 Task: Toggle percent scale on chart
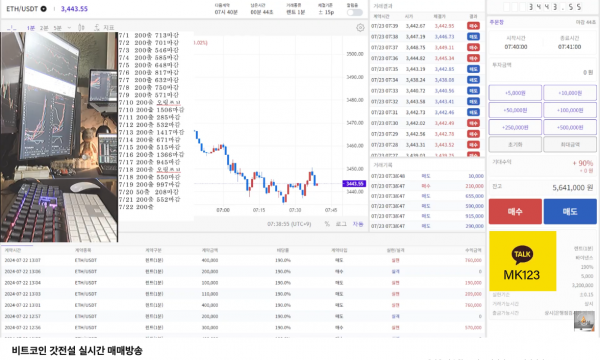(327, 224)
